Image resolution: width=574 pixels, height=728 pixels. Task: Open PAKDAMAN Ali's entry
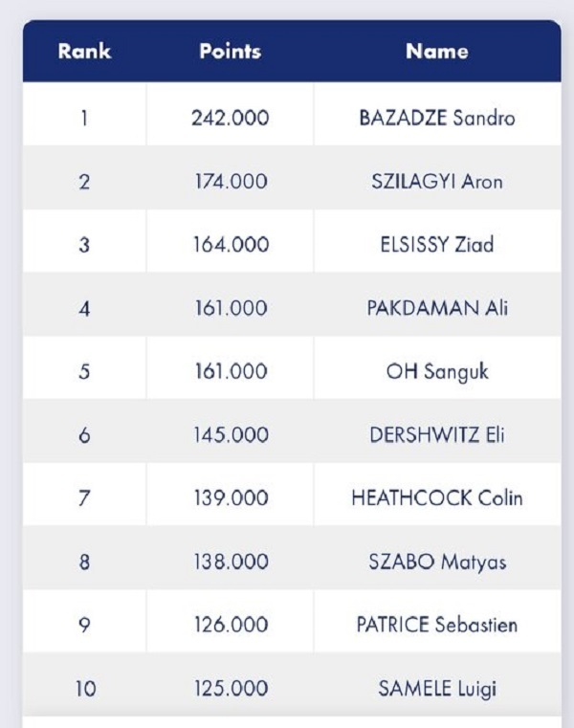point(436,308)
